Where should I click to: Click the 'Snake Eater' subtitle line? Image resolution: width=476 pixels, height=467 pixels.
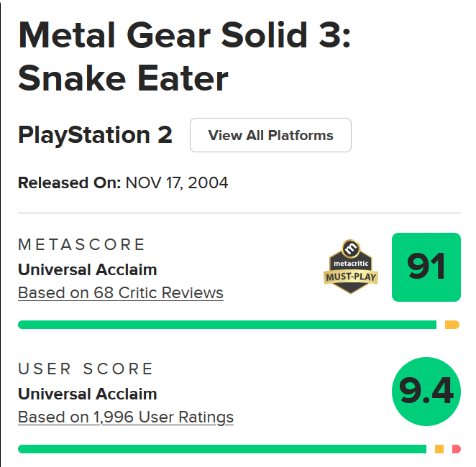pyautogui.click(x=123, y=78)
